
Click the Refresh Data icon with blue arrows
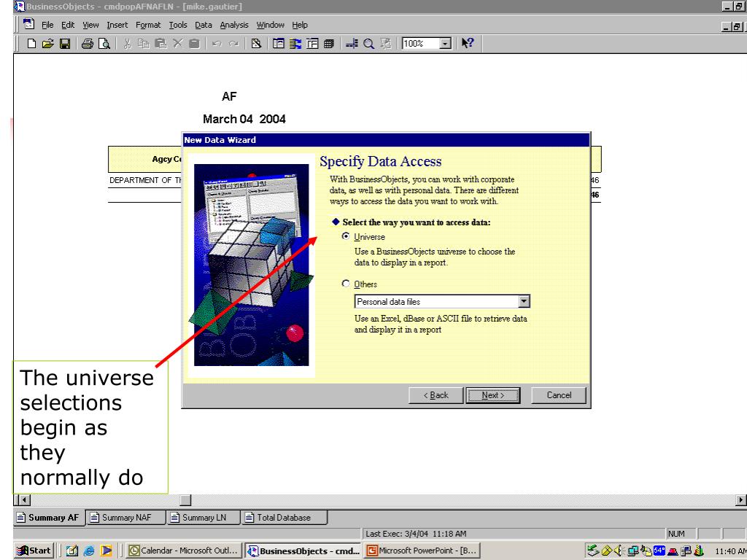pyautogui.click(x=295, y=44)
